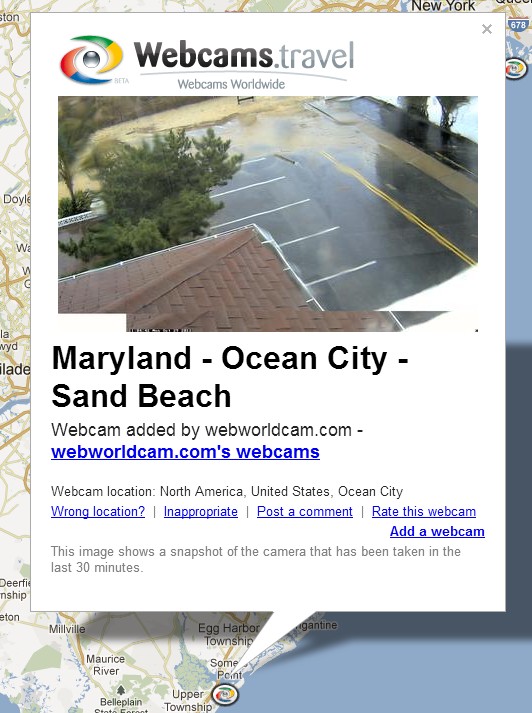The height and width of the screenshot is (713, 532).
Task: Click Post a comment link
Action: pos(305,512)
